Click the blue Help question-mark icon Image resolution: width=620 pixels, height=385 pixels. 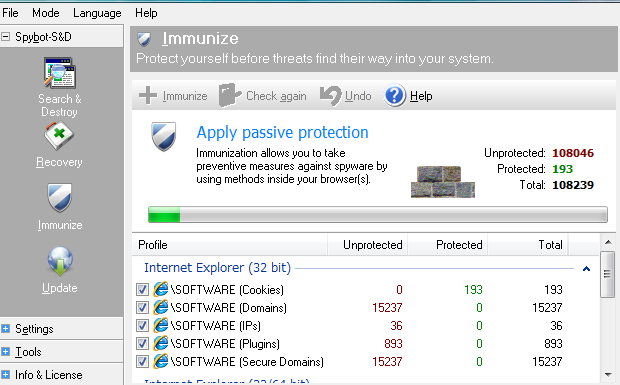coord(395,96)
